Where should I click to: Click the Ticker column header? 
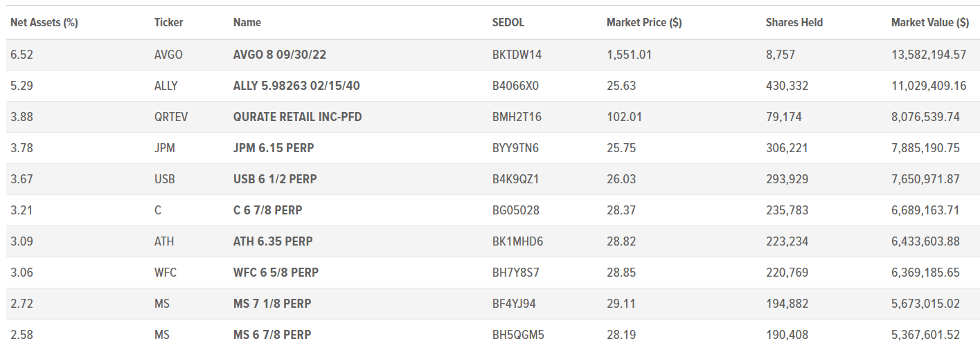tap(169, 22)
